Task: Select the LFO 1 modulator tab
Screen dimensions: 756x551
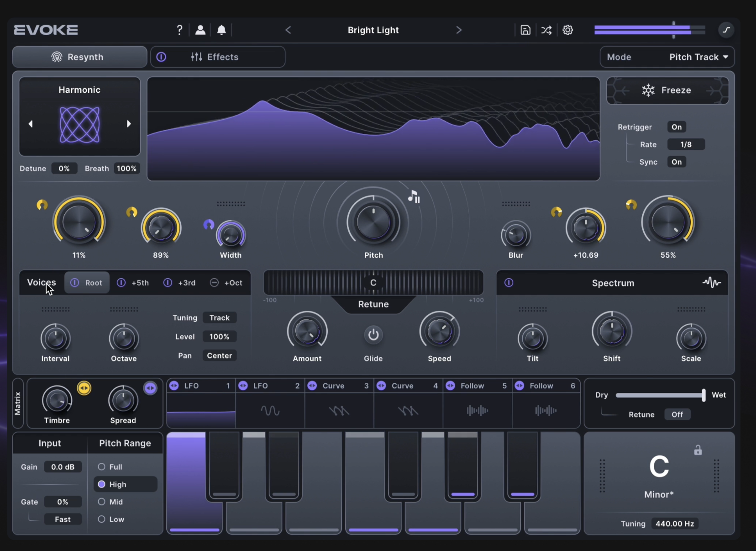Action: click(x=201, y=386)
